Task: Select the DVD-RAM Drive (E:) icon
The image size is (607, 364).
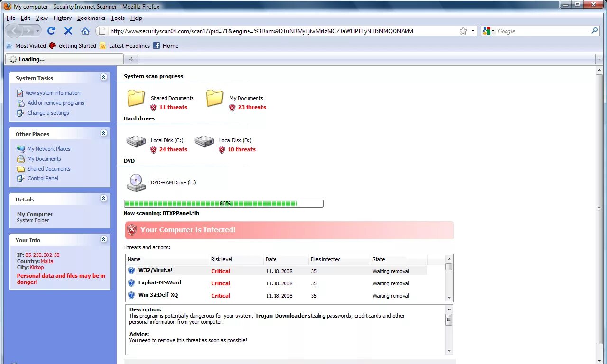Action: click(x=136, y=183)
